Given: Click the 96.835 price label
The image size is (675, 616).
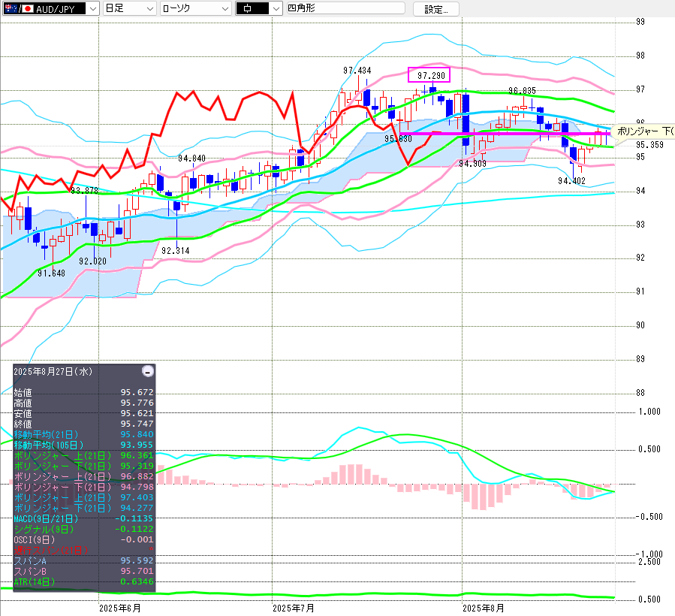Looking at the screenshot, I should point(522,90).
